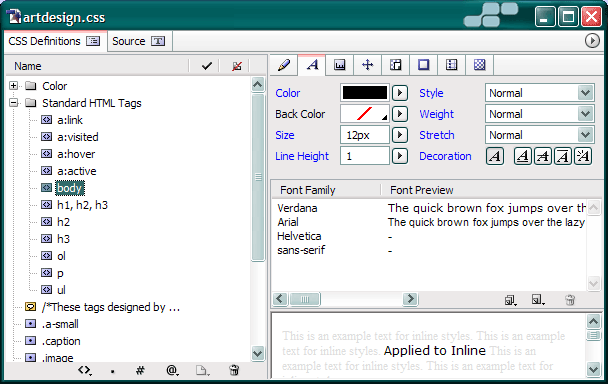Open the Style dropdown

(540, 93)
